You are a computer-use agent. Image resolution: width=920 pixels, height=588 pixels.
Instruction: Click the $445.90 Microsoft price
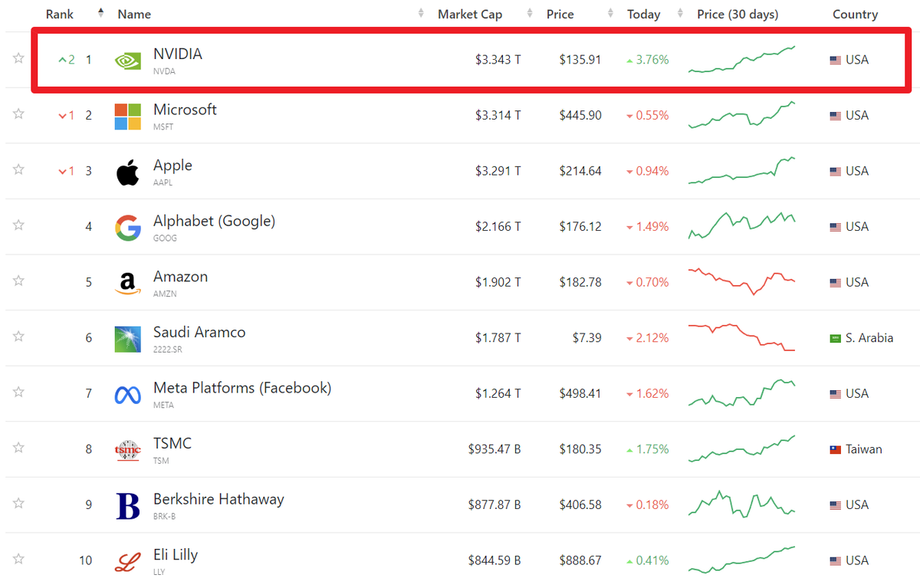click(x=580, y=116)
